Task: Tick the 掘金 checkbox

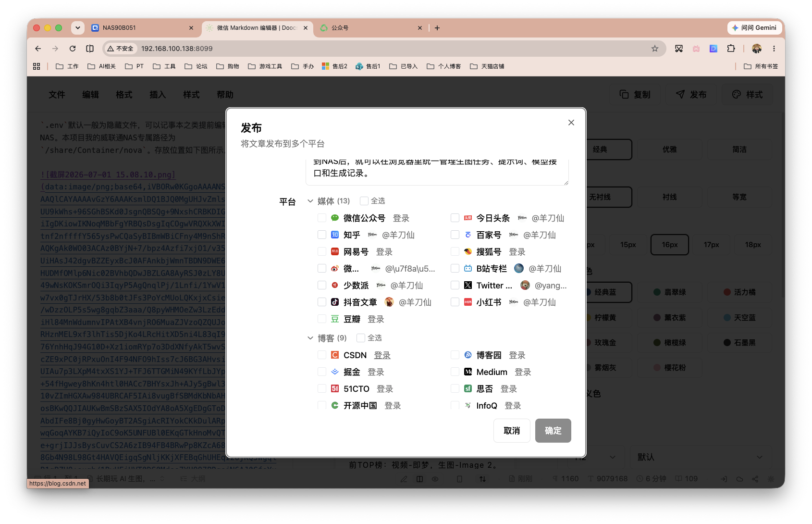Action: click(x=322, y=372)
